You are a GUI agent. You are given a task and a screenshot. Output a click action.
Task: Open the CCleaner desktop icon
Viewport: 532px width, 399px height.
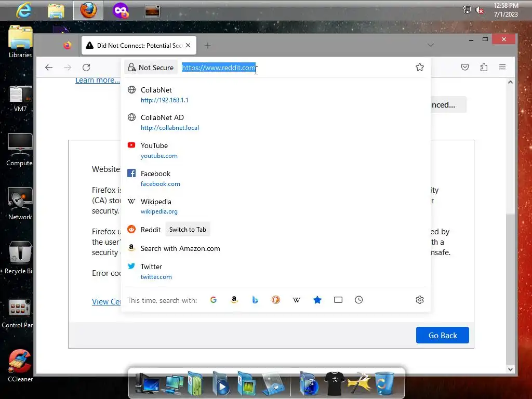click(x=20, y=366)
